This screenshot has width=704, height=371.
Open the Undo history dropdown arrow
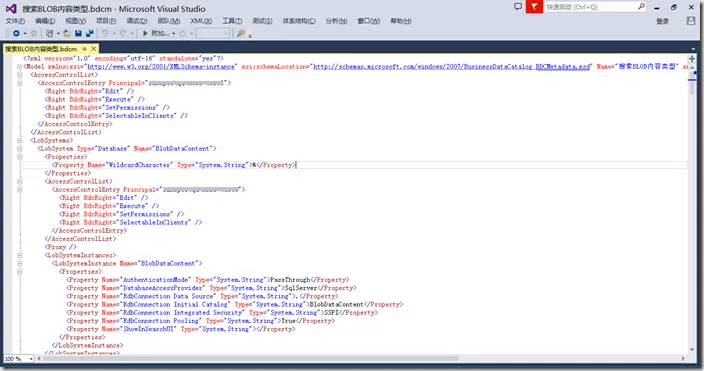coord(114,33)
